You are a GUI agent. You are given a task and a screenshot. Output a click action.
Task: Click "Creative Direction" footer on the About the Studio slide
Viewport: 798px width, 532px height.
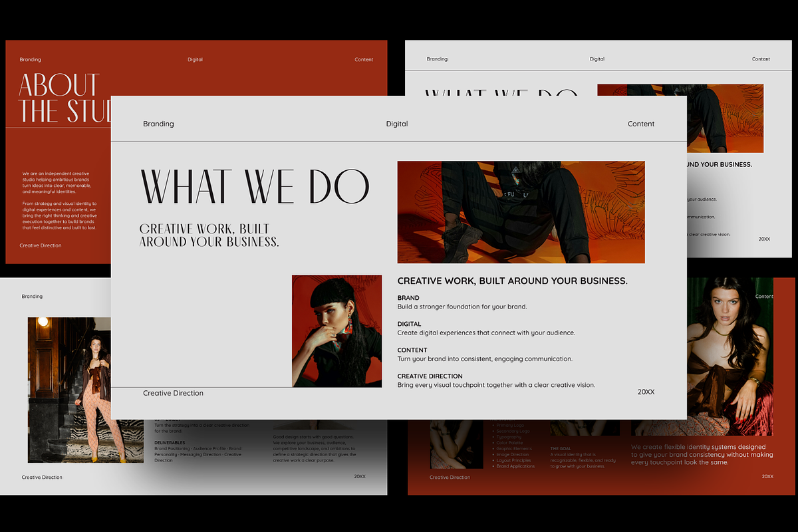pos(41,245)
